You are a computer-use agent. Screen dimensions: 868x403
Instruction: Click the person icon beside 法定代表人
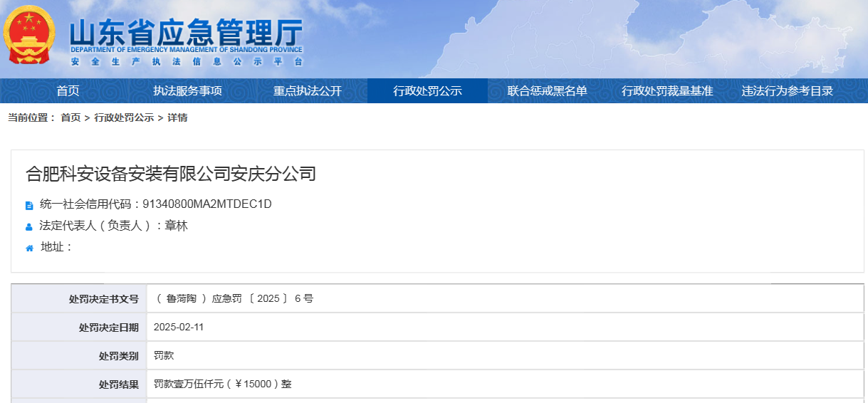pyautogui.click(x=29, y=227)
